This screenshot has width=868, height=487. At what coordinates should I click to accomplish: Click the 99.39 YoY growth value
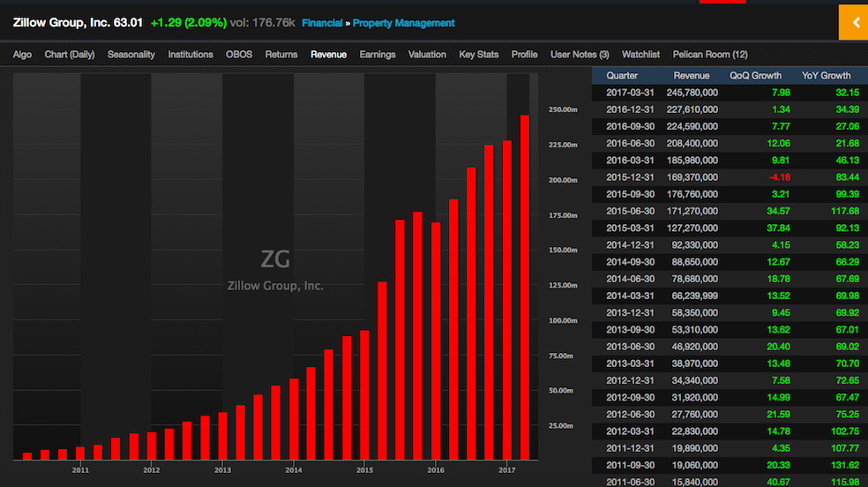tap(848, 194)
